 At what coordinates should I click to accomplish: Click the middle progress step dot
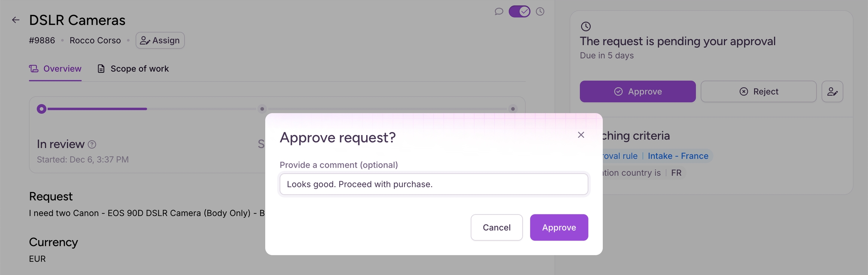(262, 109)
